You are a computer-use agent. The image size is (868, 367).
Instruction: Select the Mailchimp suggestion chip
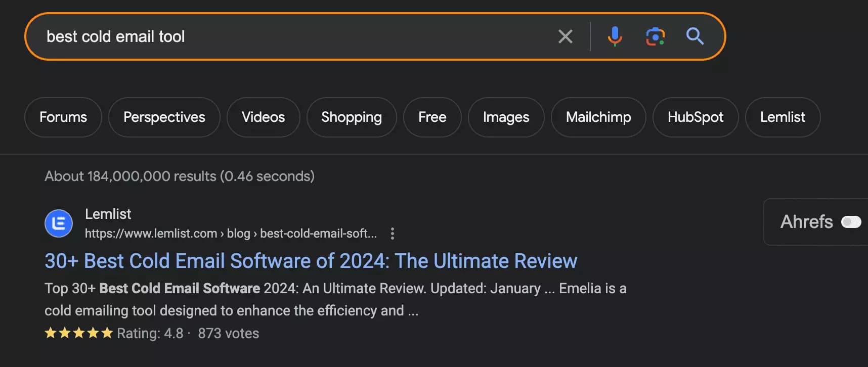(x=598, y=117)
